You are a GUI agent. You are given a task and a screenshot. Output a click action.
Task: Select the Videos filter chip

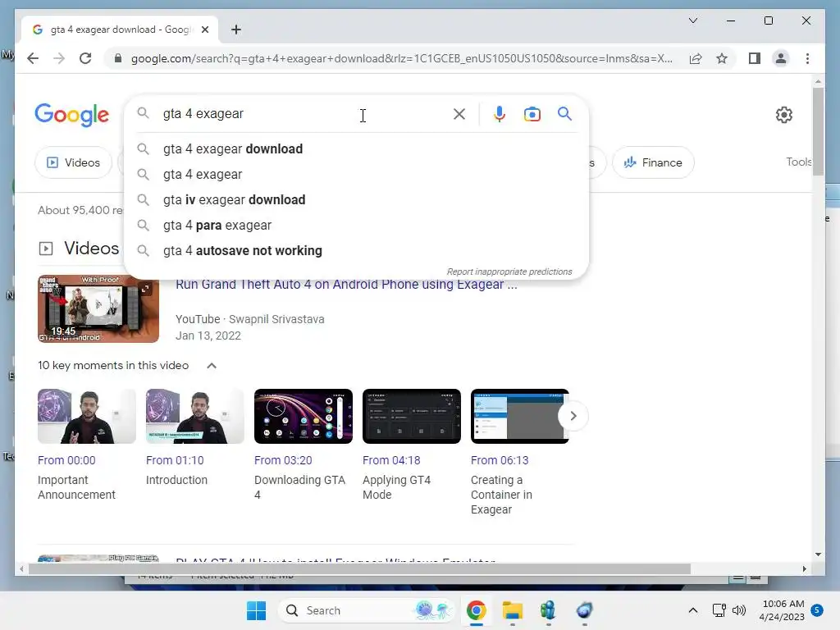[73, 162]
